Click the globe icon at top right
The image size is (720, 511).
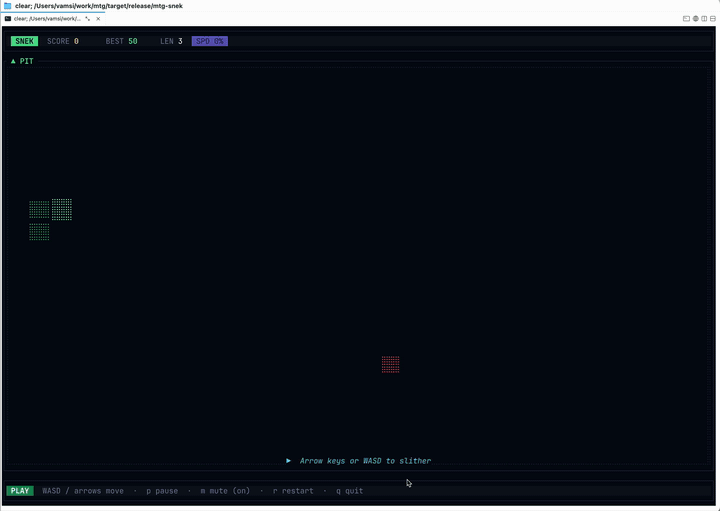coord(696,19)
